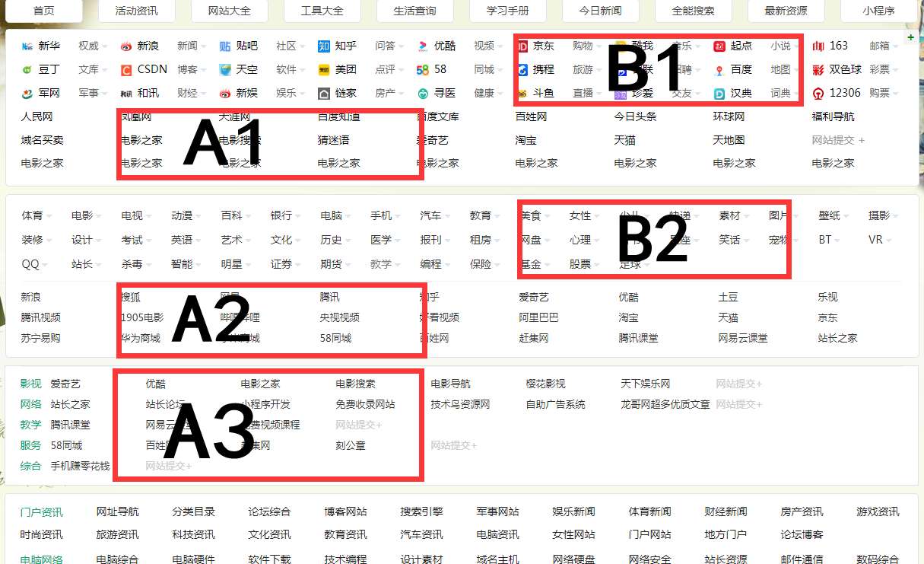The width and height of the screenshot is (924, 564).
Task: Open the 自助广告系统 link
Action: (x=555, y=404)
